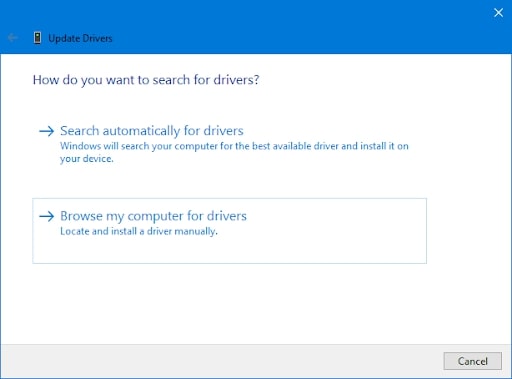Close the Update Drivers dialog with X
The height and width of the screenshot is (379, 512).
click(x=498, y=13)
